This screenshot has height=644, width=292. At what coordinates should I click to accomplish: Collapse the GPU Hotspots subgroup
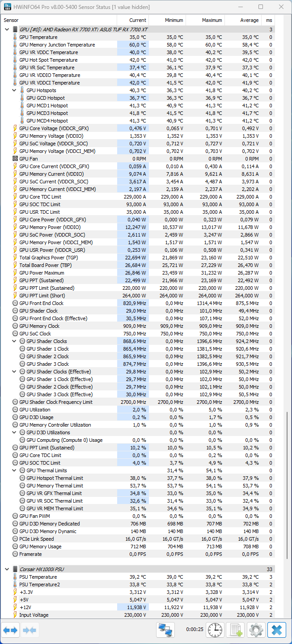(14, 90)
